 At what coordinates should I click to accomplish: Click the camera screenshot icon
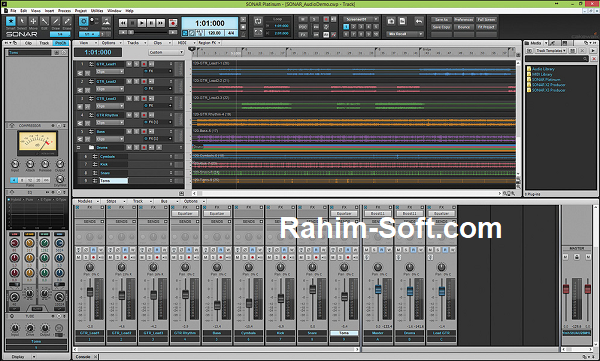click(391, 21)
